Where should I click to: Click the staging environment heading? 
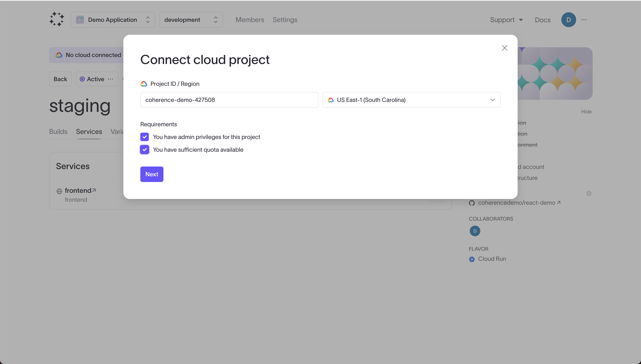click(x=80, y=106)
